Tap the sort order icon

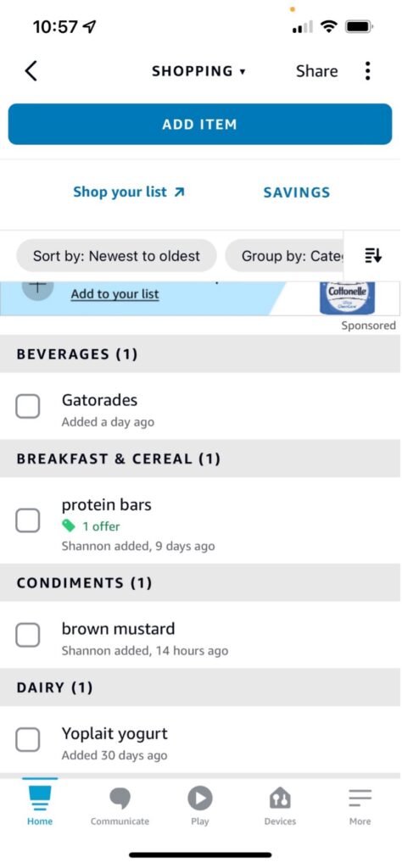(373, 256)
